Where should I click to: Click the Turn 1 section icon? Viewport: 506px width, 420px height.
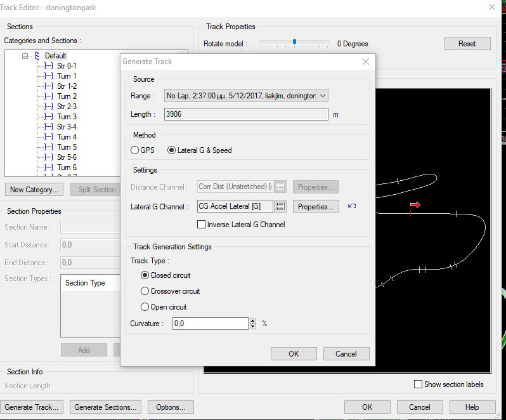tap(49, 76)
